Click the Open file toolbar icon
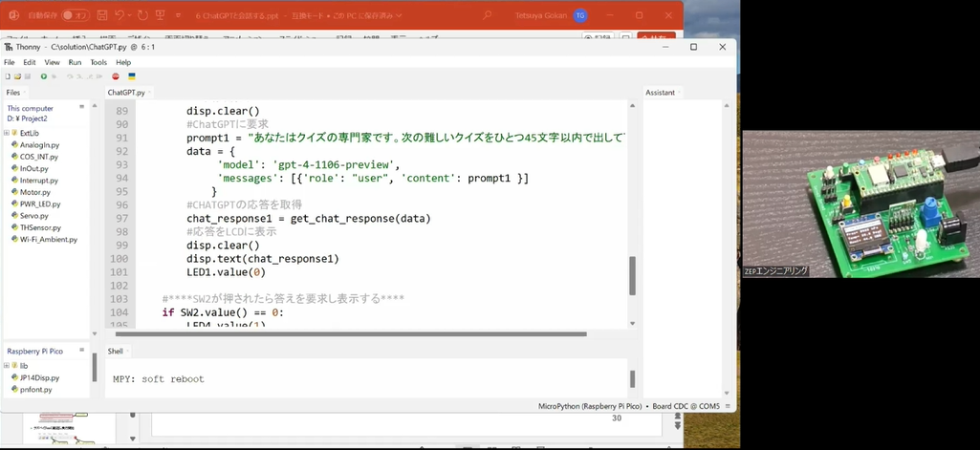This screenshot has height=450, width=980. pos(16,76)
